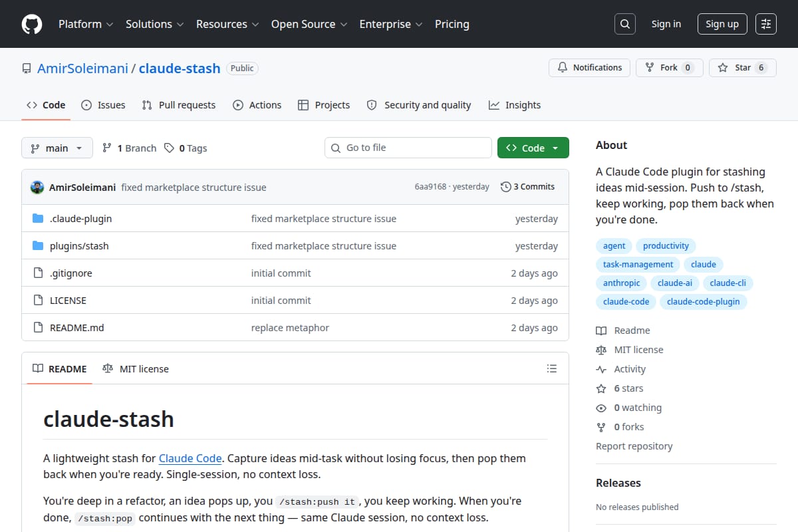Open the search magnifier icon in header

(x=624, y=24)
